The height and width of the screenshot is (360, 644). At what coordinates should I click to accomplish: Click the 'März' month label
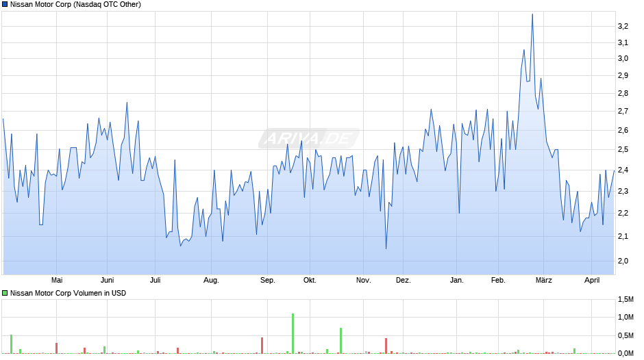[x=544, y=280]
